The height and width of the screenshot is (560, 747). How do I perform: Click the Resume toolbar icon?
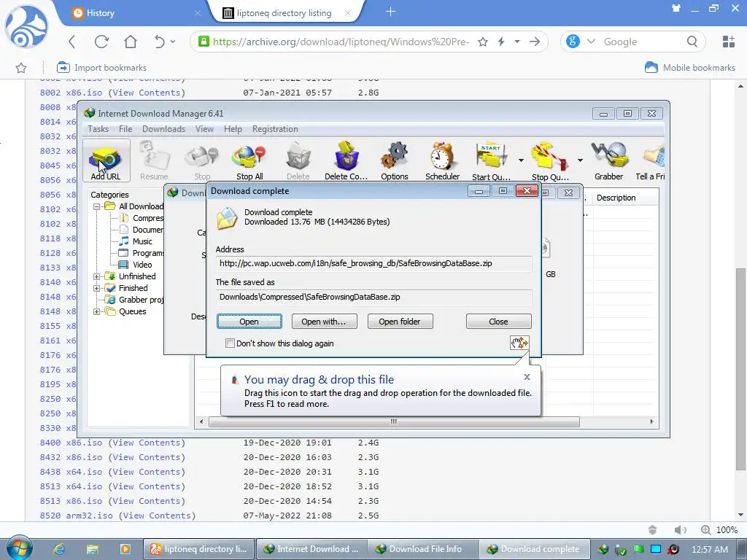point(154,160)
